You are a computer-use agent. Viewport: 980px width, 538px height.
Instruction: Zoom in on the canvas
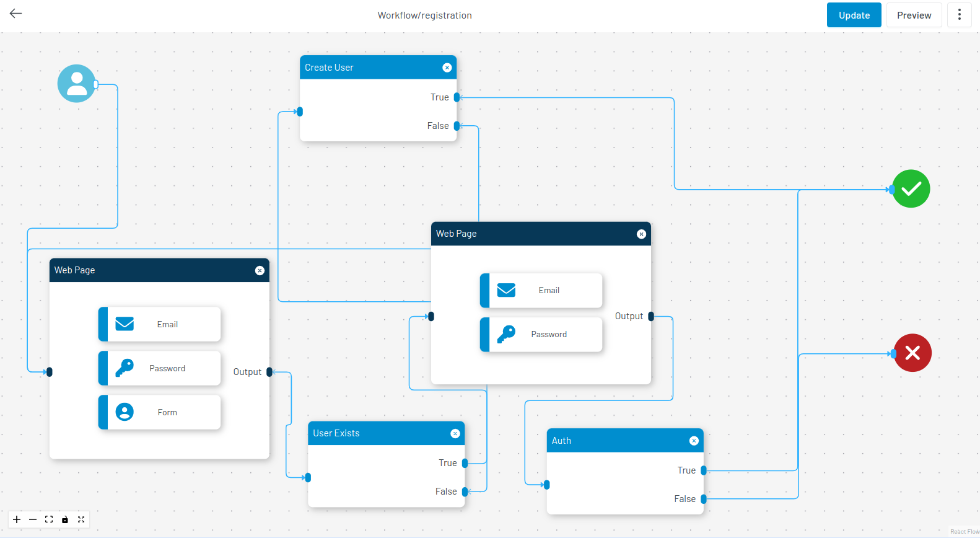[17, 519]
